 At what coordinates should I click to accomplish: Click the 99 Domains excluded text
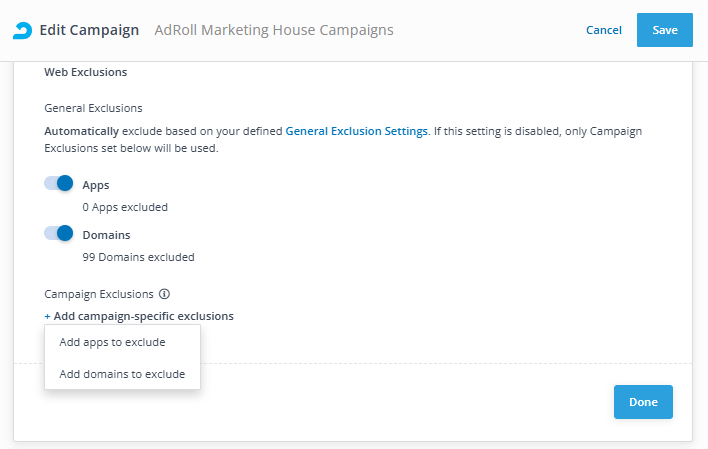pyautogui.click(x=138, y=256)
